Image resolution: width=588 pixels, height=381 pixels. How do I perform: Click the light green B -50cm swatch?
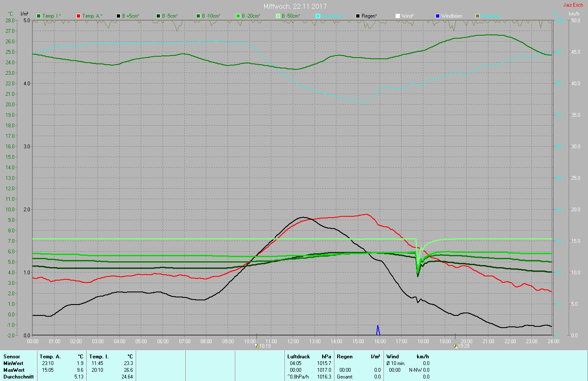pyautogui.click(x=278, y=16)
